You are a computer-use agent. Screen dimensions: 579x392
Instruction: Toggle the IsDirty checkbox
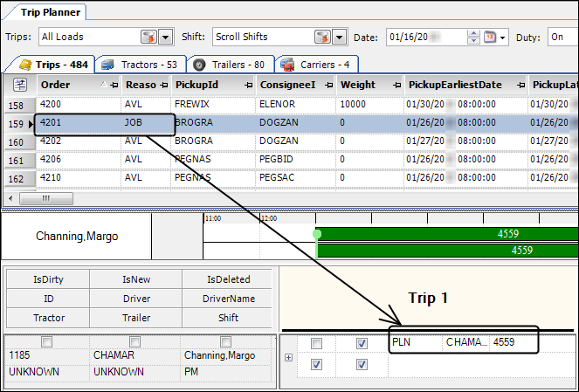tap(48, 341)
